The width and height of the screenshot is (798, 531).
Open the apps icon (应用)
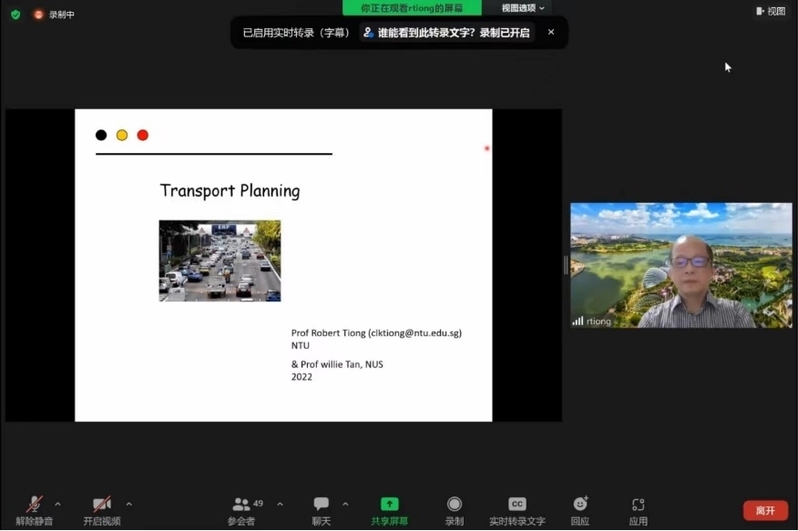(638, 505)
